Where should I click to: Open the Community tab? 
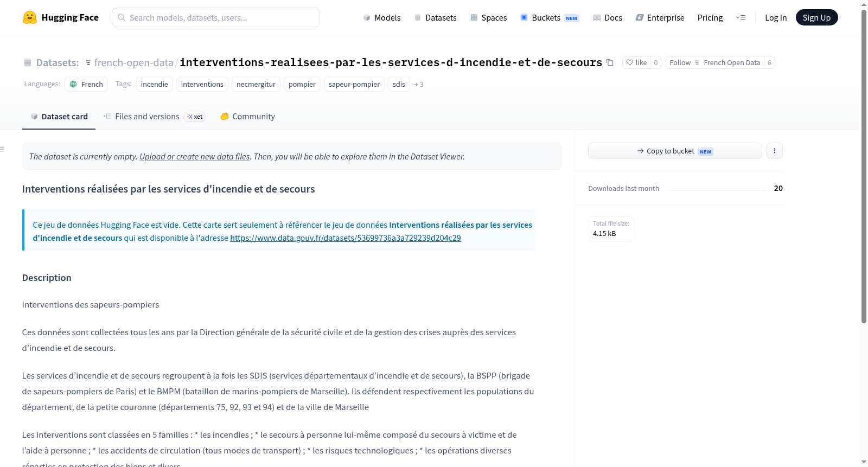pyautogui.click(x=248, y=117)
